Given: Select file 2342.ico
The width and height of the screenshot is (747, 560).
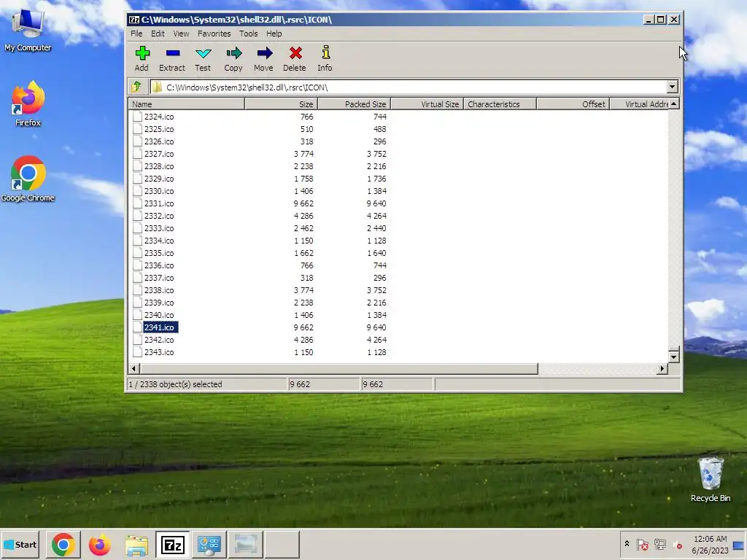Looking at the screenshot, I should point(159,340).
